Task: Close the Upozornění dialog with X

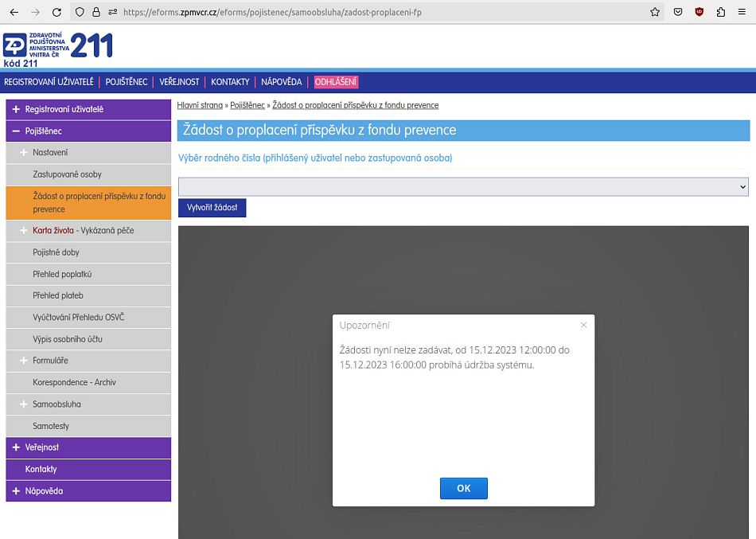Action: pyautogui.click(x=583, y=325)
